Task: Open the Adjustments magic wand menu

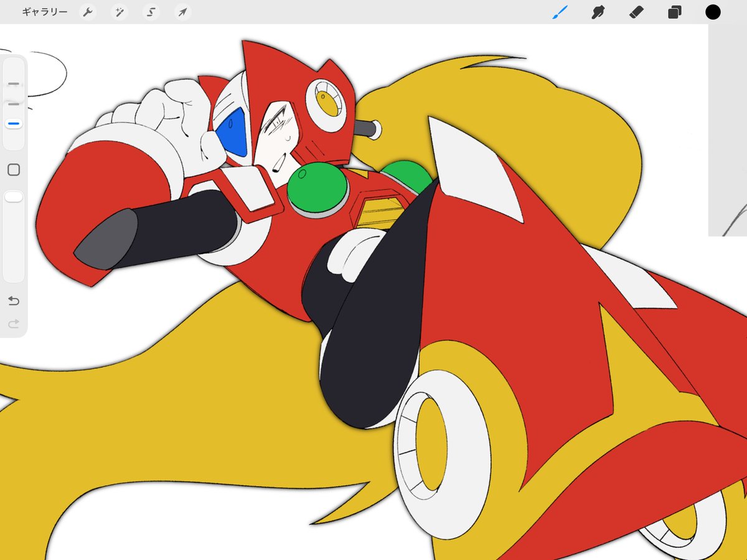Action: pos(119,12)
